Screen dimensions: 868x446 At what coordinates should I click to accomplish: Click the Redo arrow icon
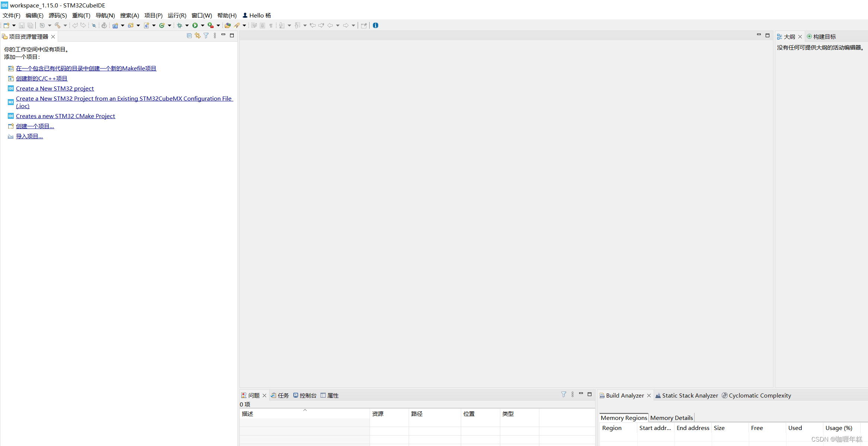coord(83,25)
